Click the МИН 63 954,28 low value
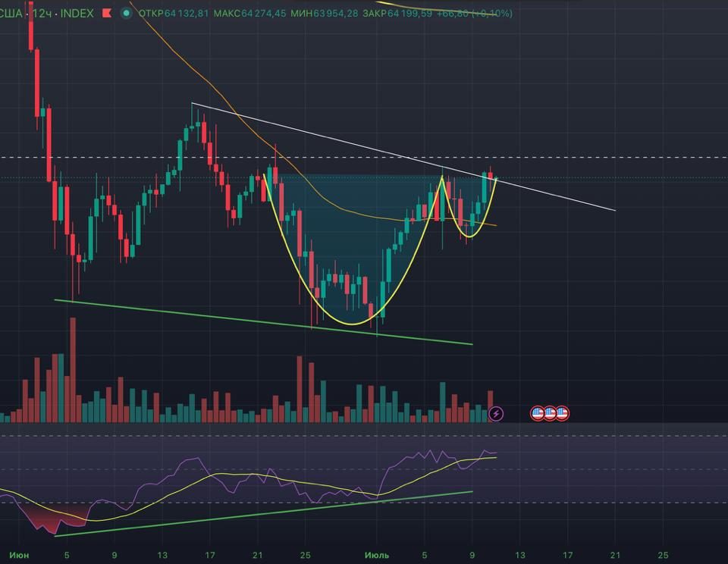 [x=324, y=14]
